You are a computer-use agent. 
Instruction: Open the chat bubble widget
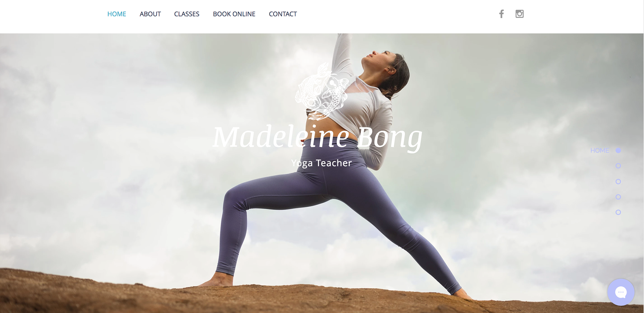621,292
